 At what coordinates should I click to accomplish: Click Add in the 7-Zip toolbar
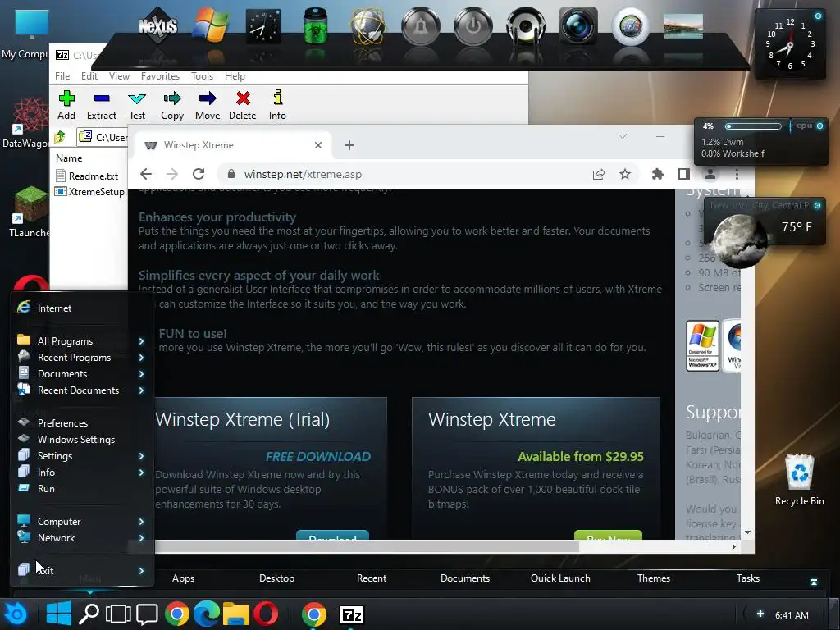pos(66,106)
